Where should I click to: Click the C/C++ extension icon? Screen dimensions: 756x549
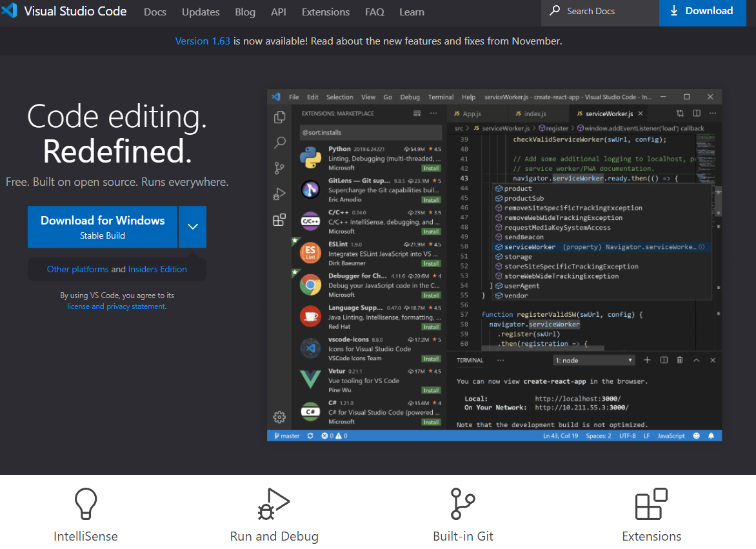pyautogui.click(x=310, y=221)
